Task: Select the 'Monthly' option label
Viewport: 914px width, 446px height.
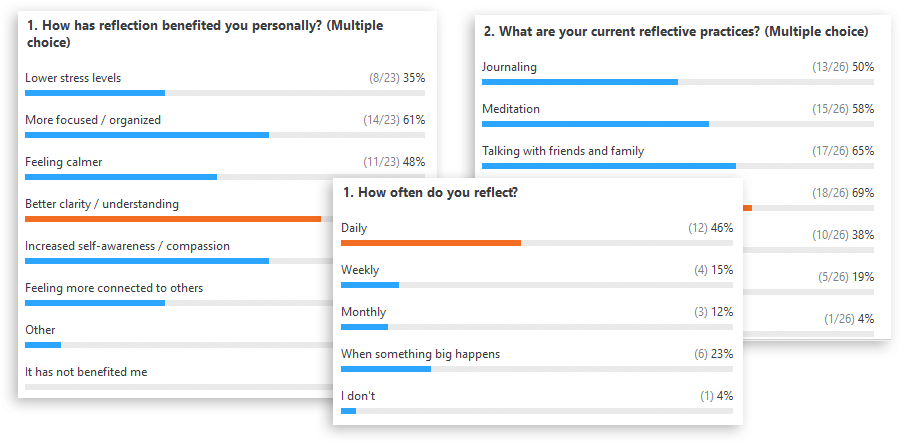Action: tap(364, 312)
